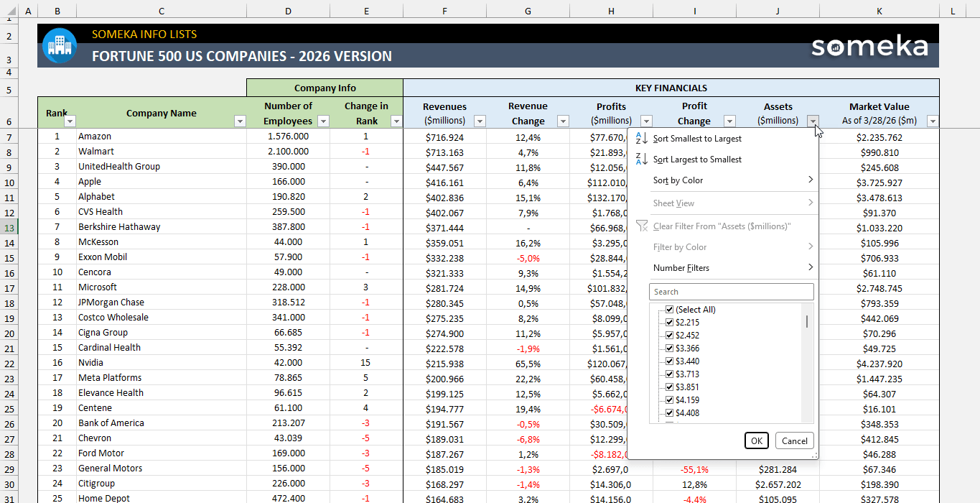Click the $4.237.920 market value cell
This screenshot has width=980, height=503.
pos(879,363)
